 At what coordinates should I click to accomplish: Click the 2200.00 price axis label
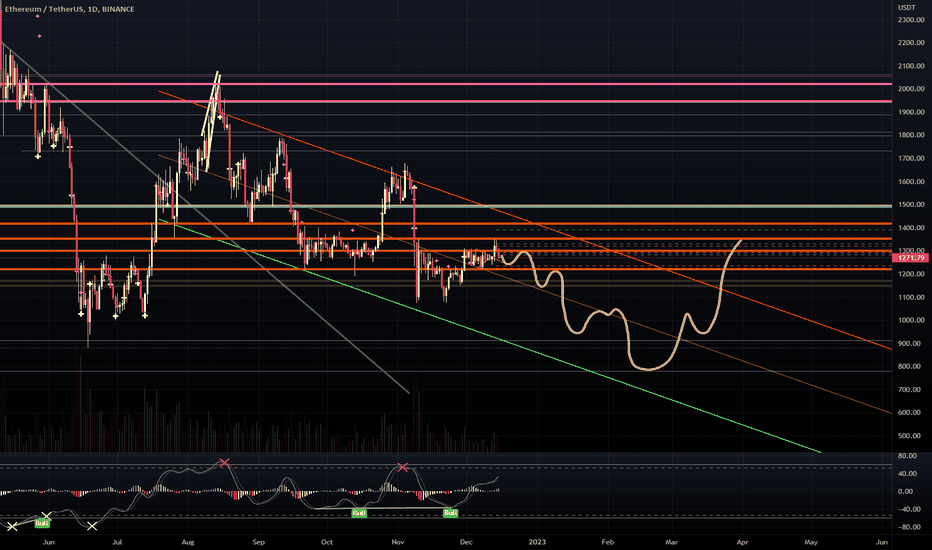pos(911,43)
